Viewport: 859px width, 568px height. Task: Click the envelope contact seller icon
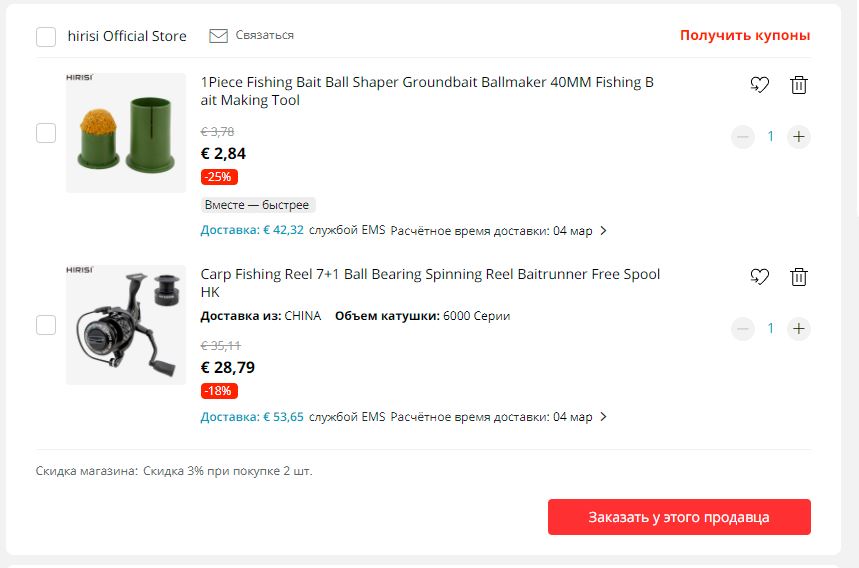(219, 36)
